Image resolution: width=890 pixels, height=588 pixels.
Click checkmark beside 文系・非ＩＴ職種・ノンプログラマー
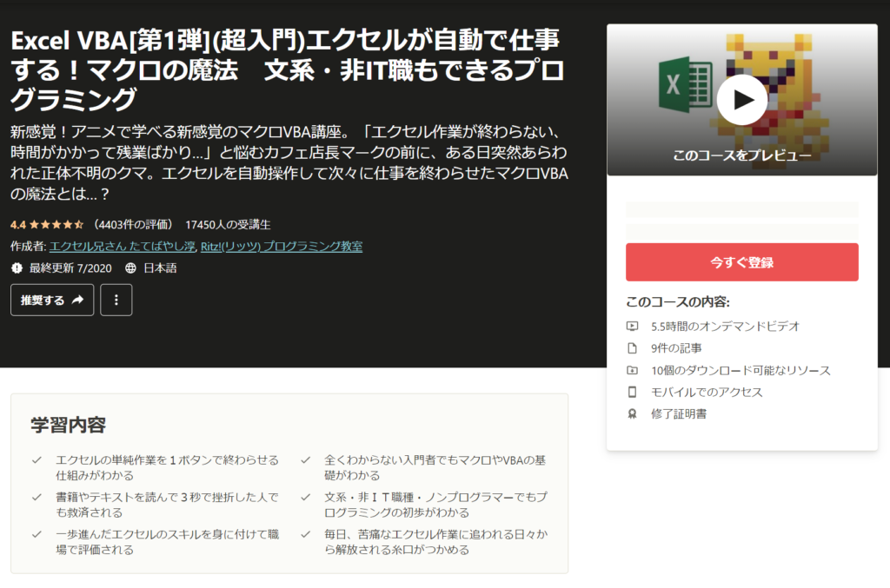[305, 498]
